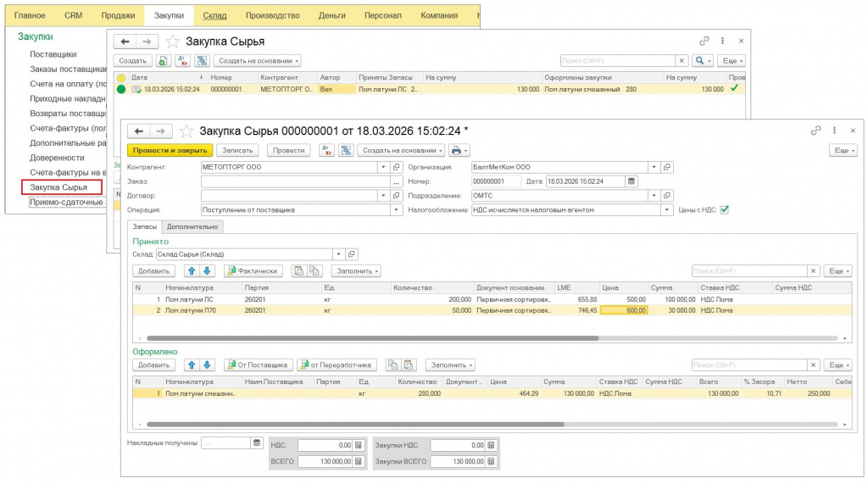The height and width of the screenshot is (484, 868).
Task: Click calendar icon next to Дата field
Action: (x=631, y=181)
